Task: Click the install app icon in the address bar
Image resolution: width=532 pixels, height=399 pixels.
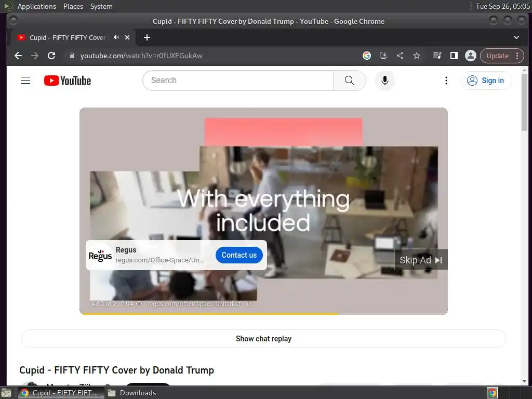Action: (x=383, y=56)
